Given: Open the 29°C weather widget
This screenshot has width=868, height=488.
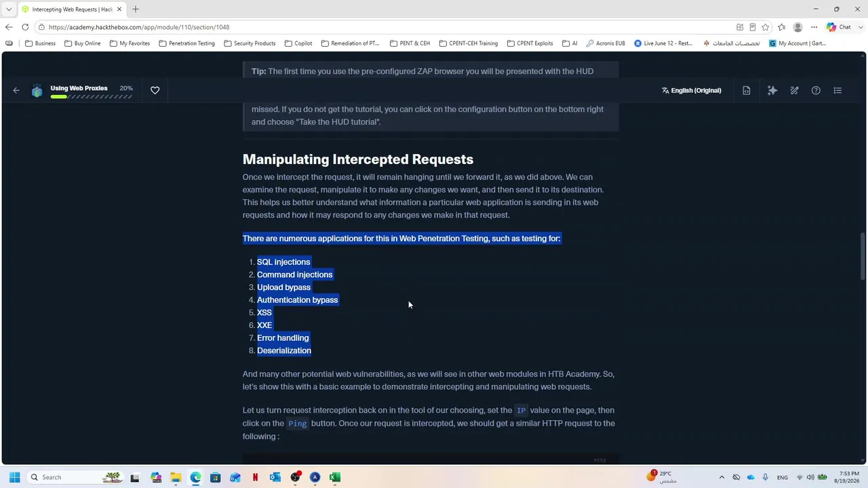Looking at the screenshot, I should [661, 477].
